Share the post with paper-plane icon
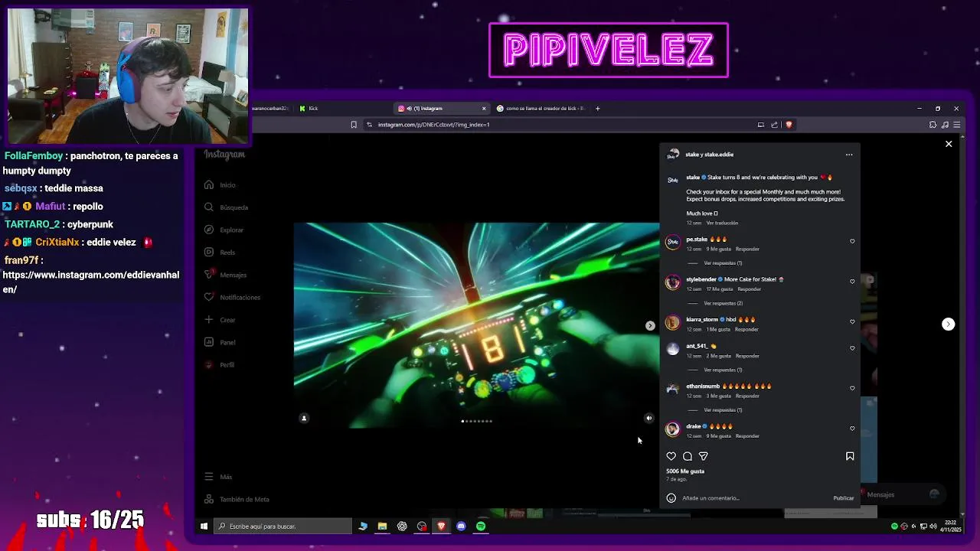This screenshot has width=980, height=551. [x=704, y=456]
